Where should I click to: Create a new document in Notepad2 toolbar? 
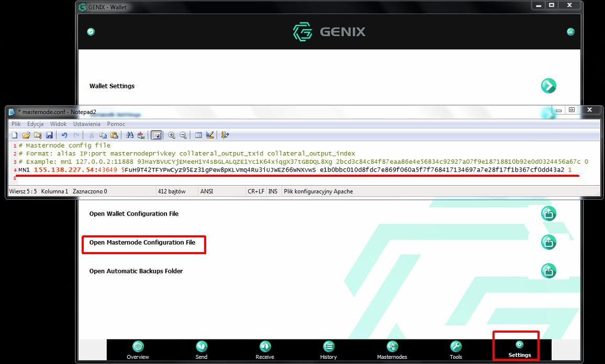[x=15, y=135]
